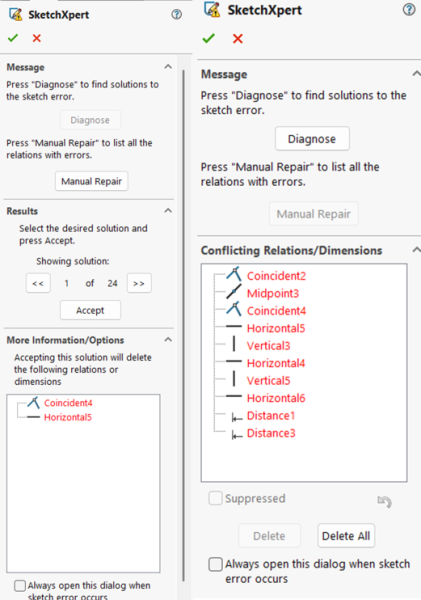Click the green OK checkmark in right panel
This screenshot has width=421, height=600.
click(209, 39)
